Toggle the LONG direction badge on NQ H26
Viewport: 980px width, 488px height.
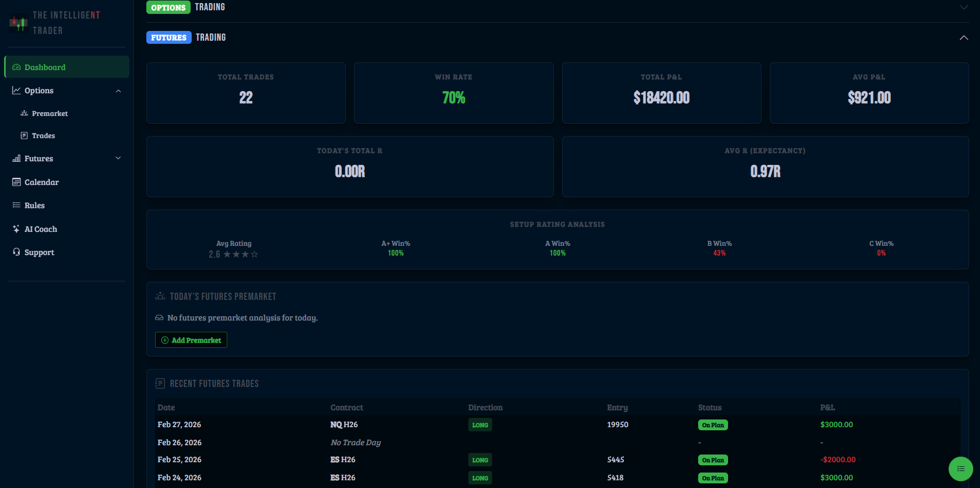480,425
